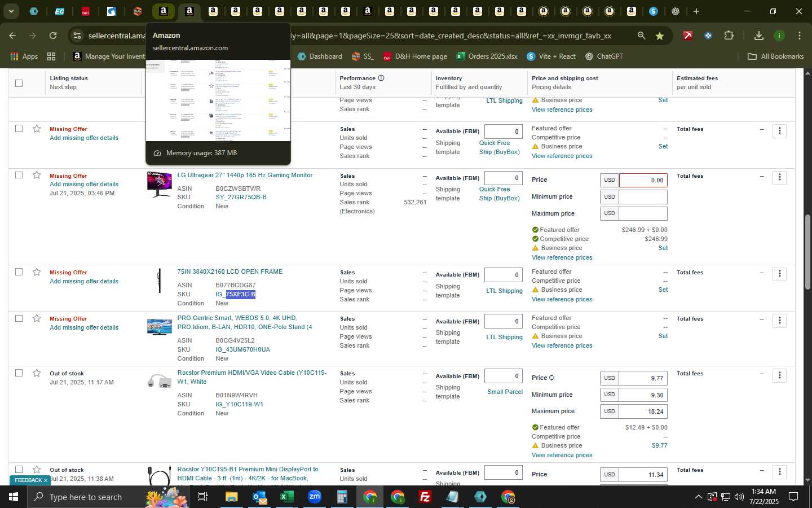812x508 pixels.
Task: Open FileZilla from the taskbar
Action: pos(425,497)
